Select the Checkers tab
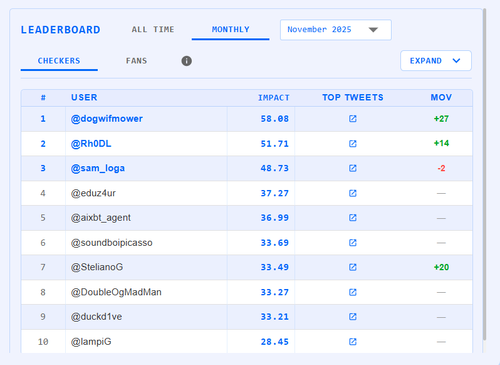Image resolution: width=500 pixels, height=365 pixels. point(59,61)
